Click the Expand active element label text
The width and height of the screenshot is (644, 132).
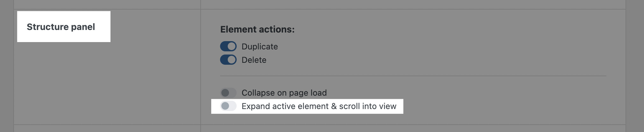[319, 106]
